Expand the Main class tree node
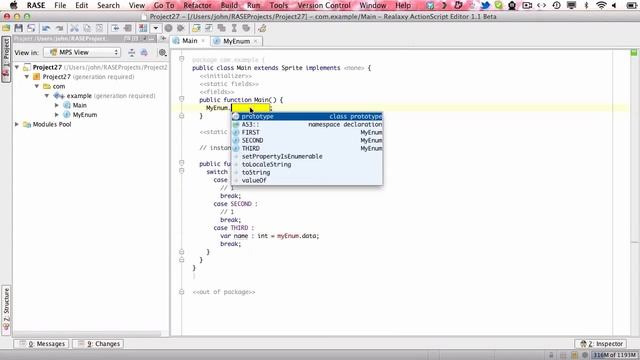This screenshot has width=640, height=360. coord(57,105)
